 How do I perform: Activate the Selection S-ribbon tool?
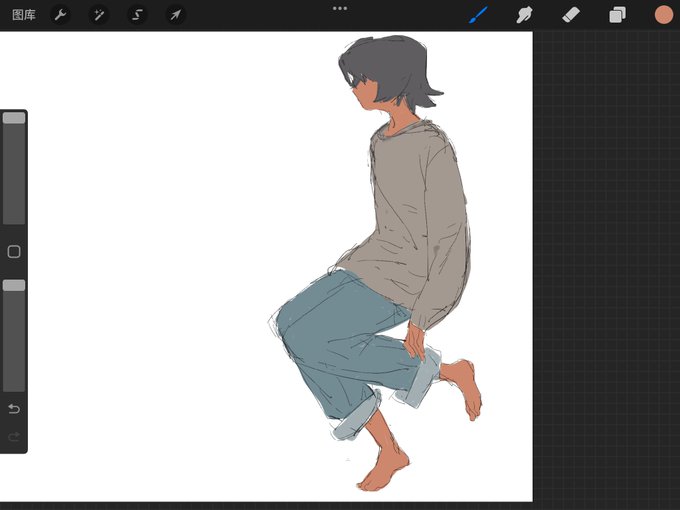137,15
